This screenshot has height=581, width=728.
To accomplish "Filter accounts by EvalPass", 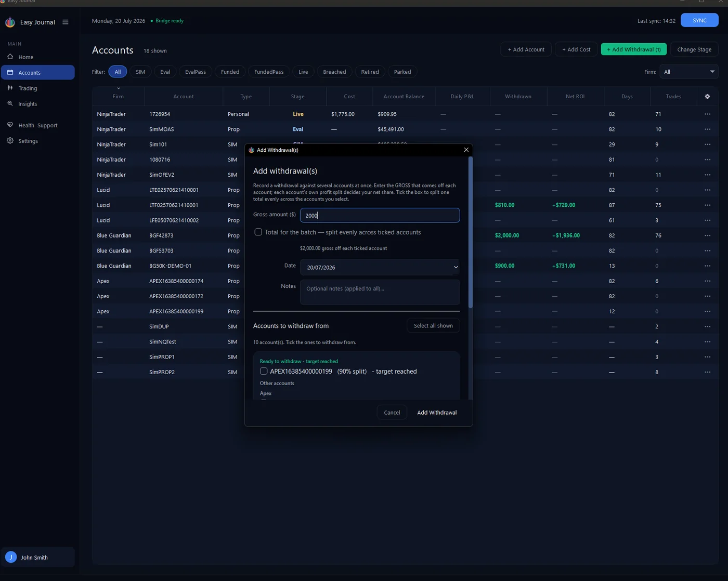I will (x=196, y=72).
